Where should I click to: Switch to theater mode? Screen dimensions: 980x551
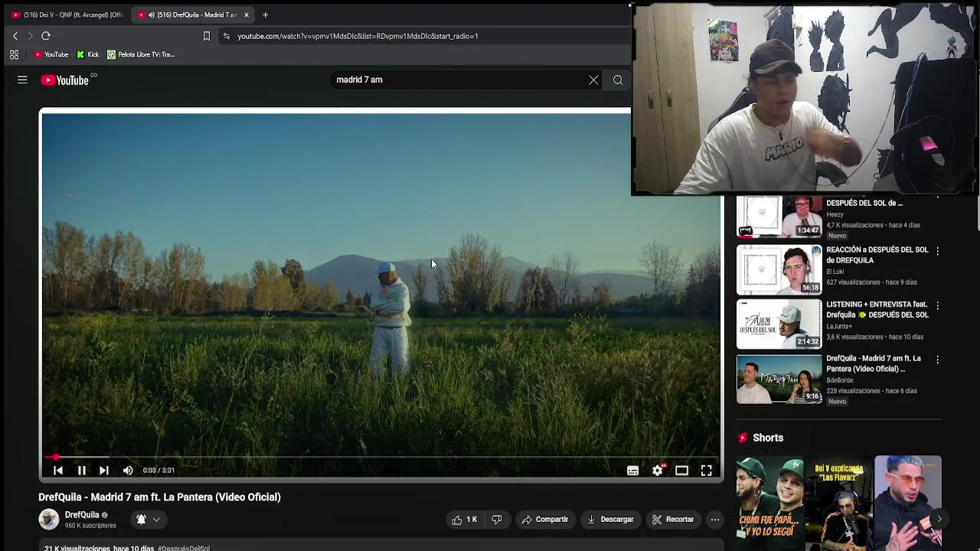pos(681,471)
